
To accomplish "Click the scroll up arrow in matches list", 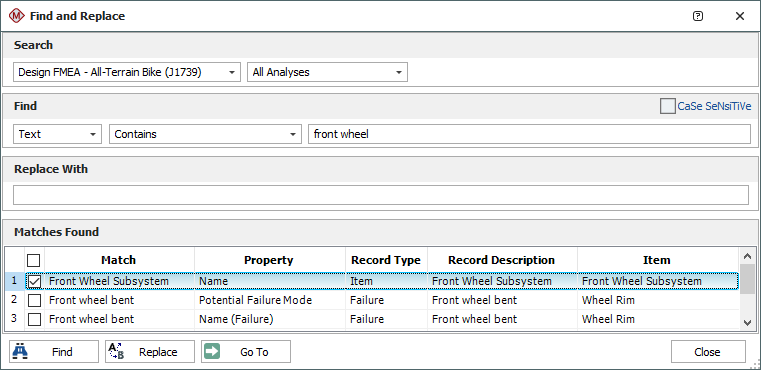I will click(x=747, y=256).
